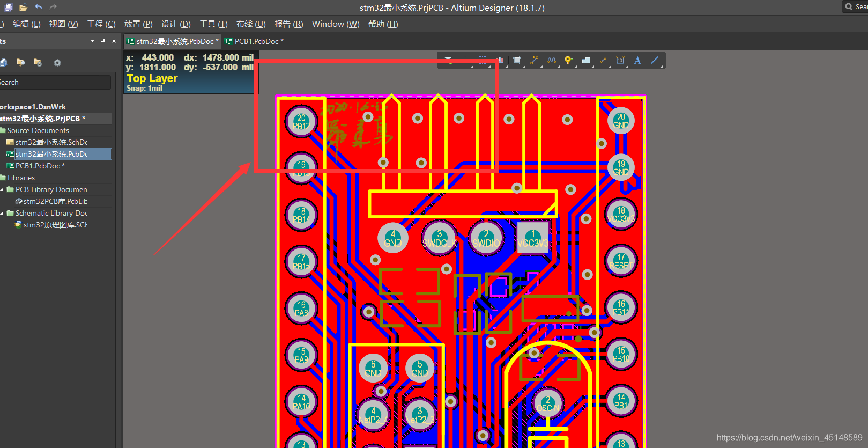Collapse the PCB Library Documents folder
The image size is (868, 448).
[2, 189]
